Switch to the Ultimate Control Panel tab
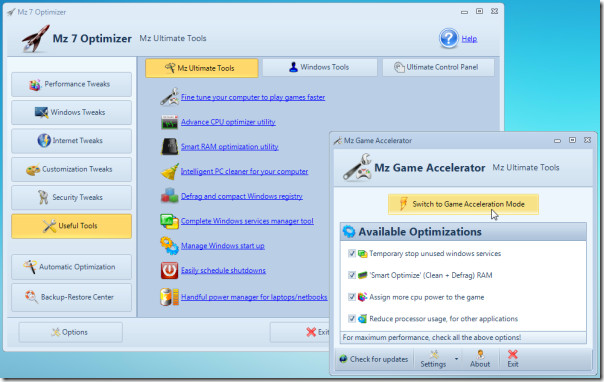The image size is (604, 382). click(438, 67)
